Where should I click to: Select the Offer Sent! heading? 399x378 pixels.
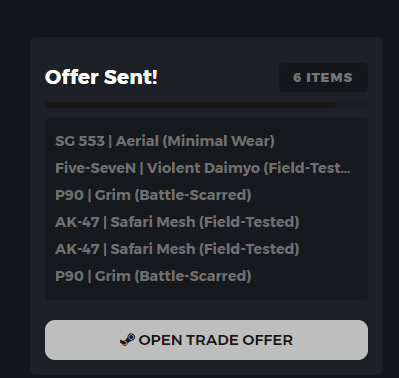tap(101, 77)
